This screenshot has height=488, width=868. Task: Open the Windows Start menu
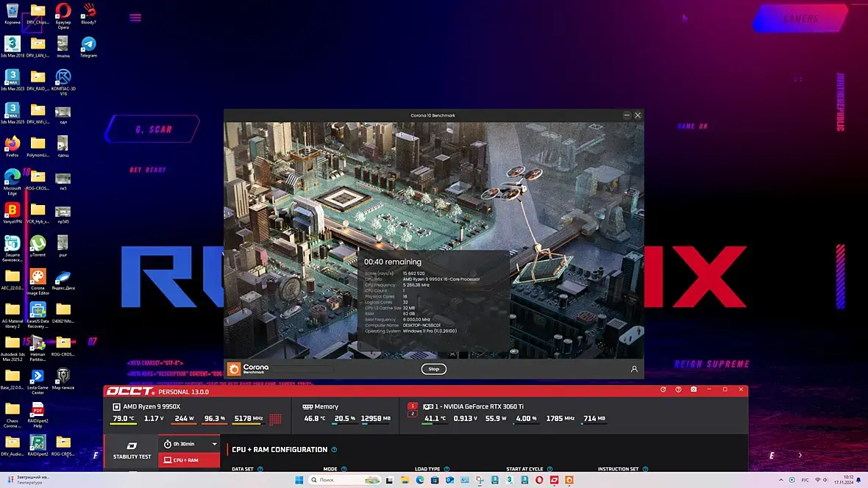tap(299, 480)
